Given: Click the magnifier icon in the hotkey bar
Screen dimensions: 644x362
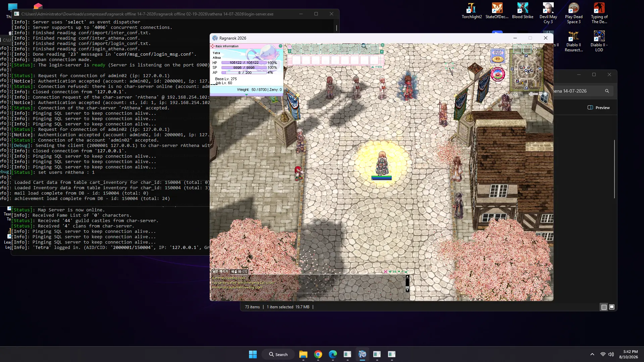Looking at the screenshot, I should (x=364, y=47).
